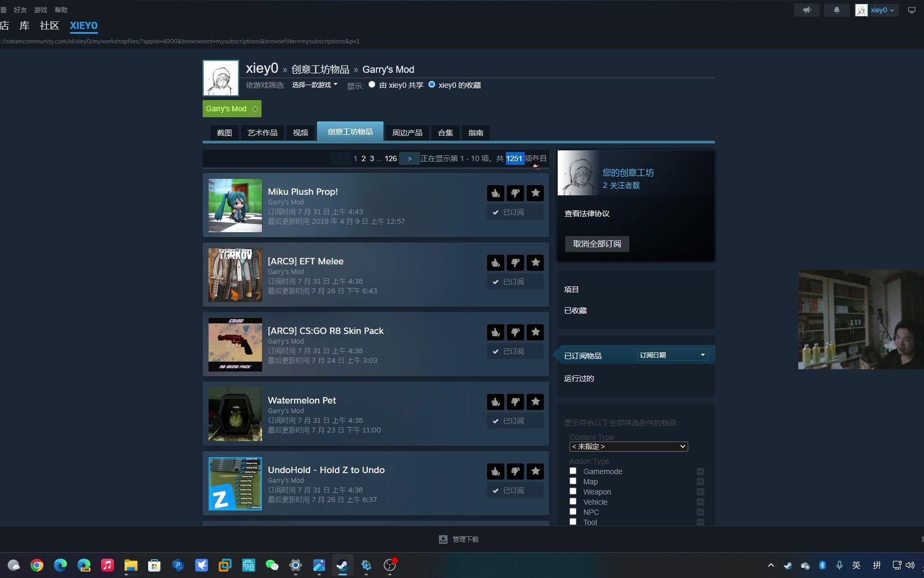This screenshot has width=924, height=578.
Task: Open the 订阅日期 sort dropdown
Action: point(672,354)
